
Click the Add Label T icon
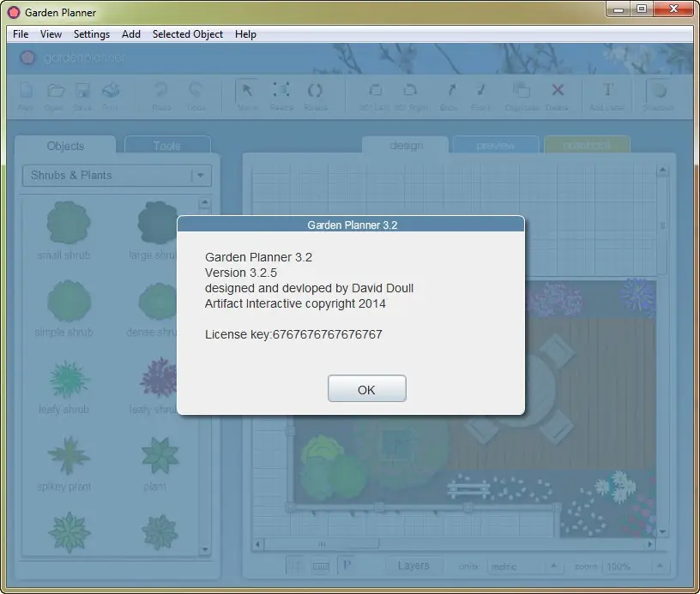(x=607, y=90)
